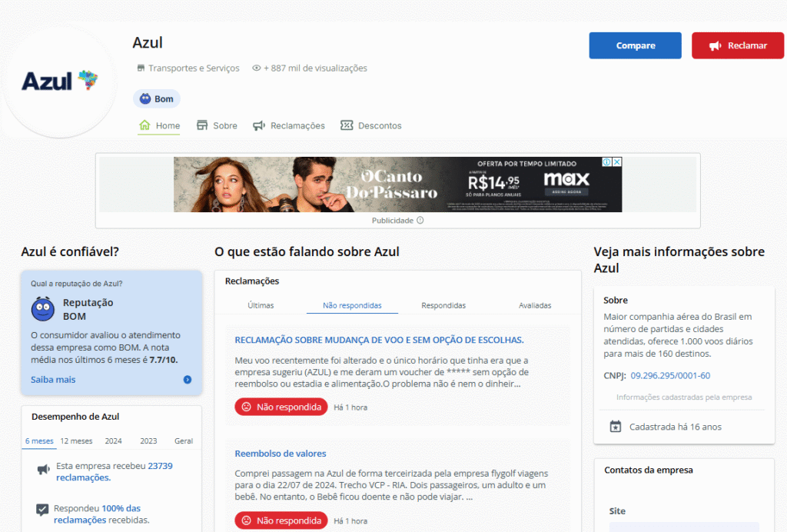
Task: Open the 23739 reclamações link
Action: pyautogui.click(x=159, y=466)
